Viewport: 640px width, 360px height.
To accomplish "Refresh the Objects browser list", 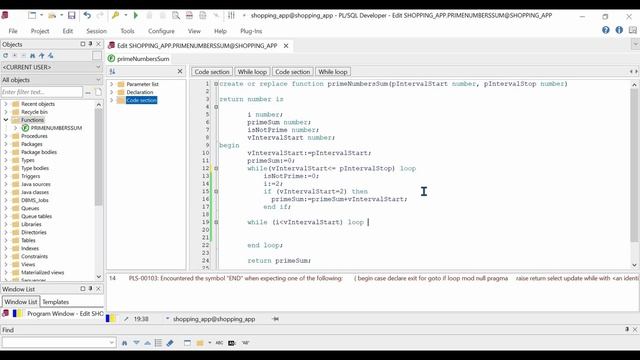I will tap(5, 56).
